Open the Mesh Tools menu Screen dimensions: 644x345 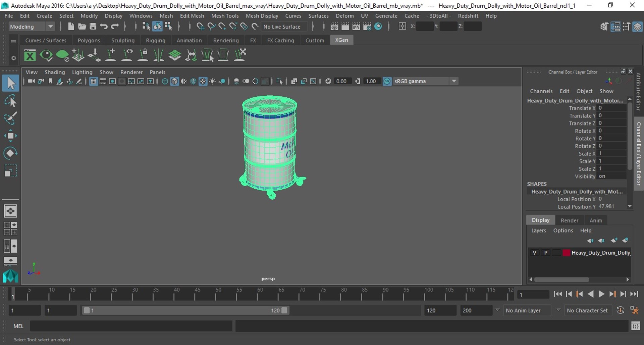click(x=225, y=16)
